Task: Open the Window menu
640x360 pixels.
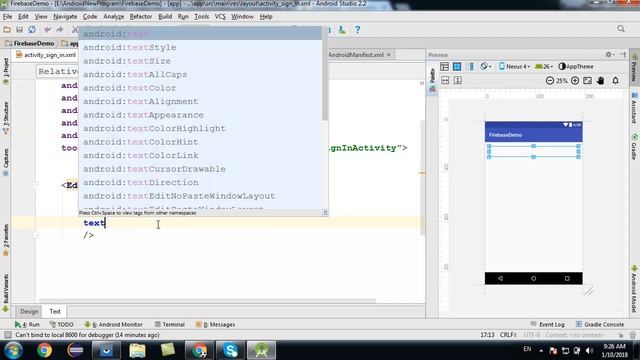Action: click(x=242, y=17)
